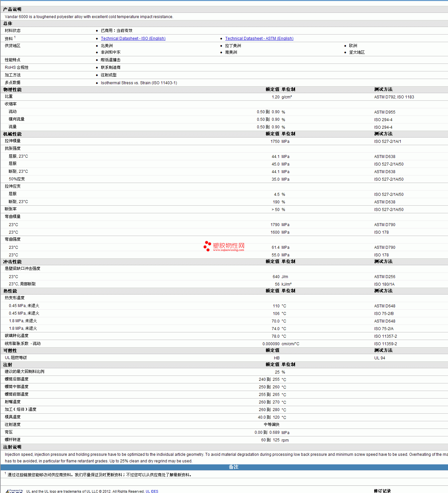
Task: Select the 已商用：当前有效 material status text
Action: [x=117, y=31]
